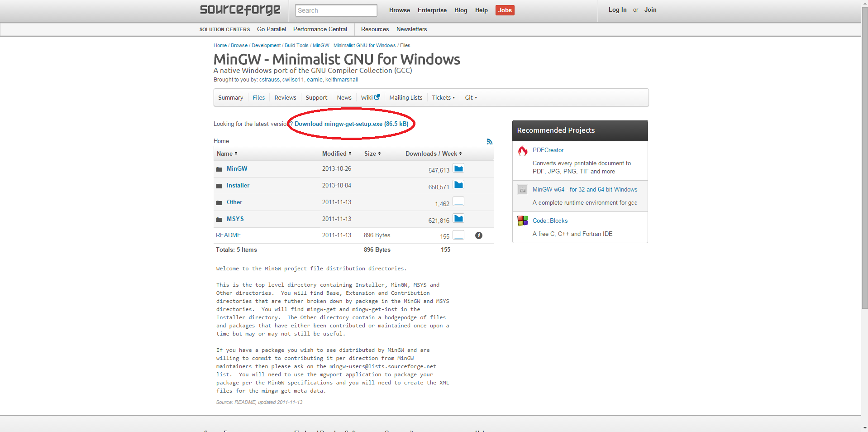Open Help in top navigation

click(482, 10)
